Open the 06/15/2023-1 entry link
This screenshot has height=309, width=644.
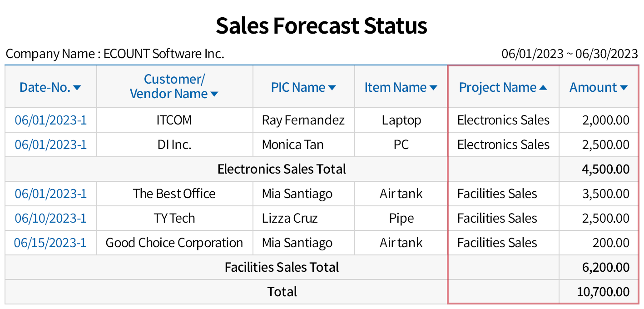[x=50, y=243]
